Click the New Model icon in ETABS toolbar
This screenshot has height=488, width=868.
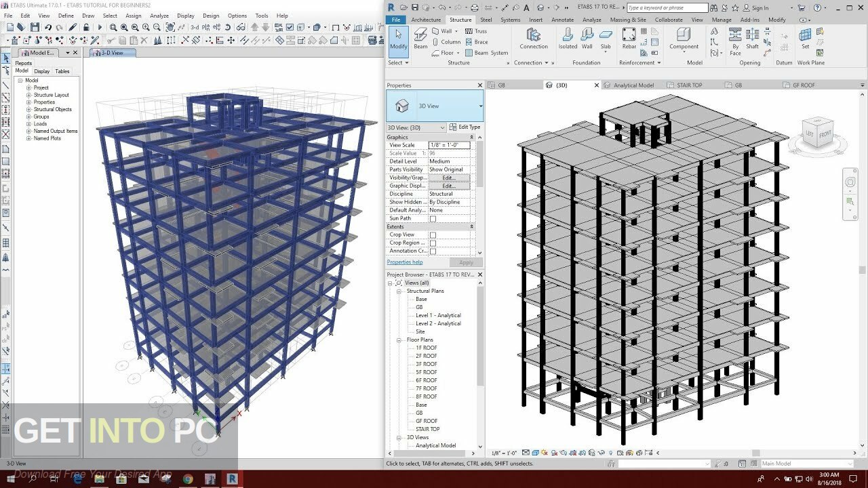coord(9,27)
